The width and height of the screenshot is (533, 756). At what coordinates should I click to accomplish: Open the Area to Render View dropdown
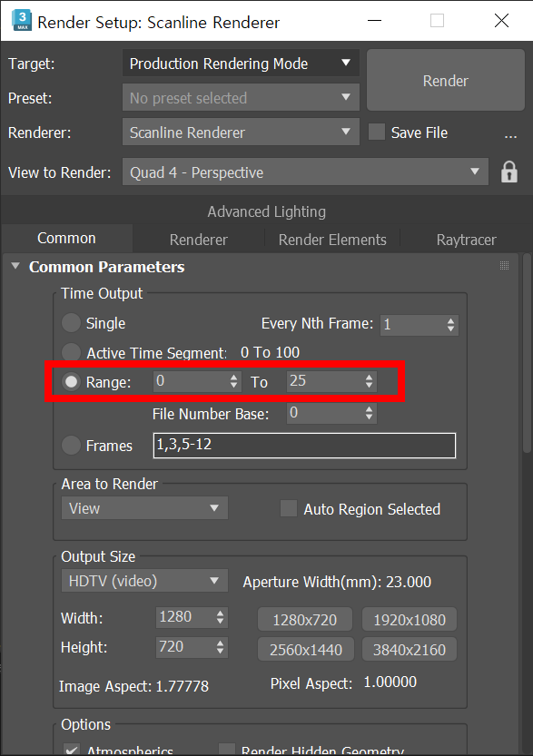[x=144, y=508]
